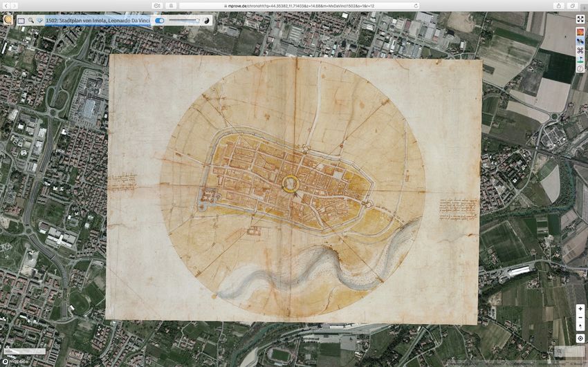
Task: Zoom out with the minus button
Action: pos(580,317)
